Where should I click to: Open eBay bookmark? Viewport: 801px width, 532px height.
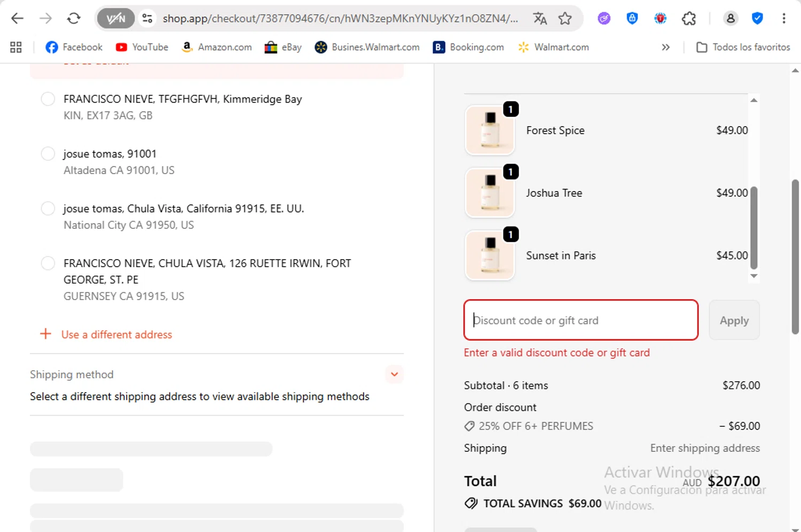pyautogui.click(x=283, y=47)
